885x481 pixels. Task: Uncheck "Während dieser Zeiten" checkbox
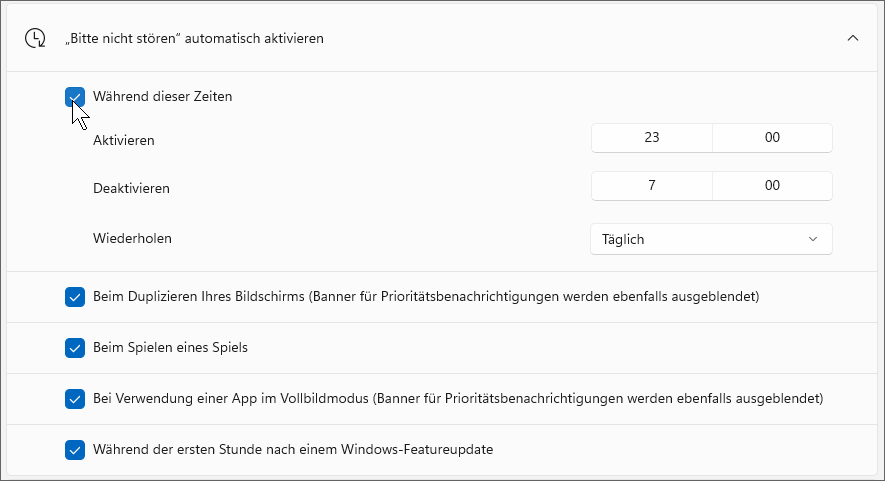pyautogui.click(x=75, y=97)
